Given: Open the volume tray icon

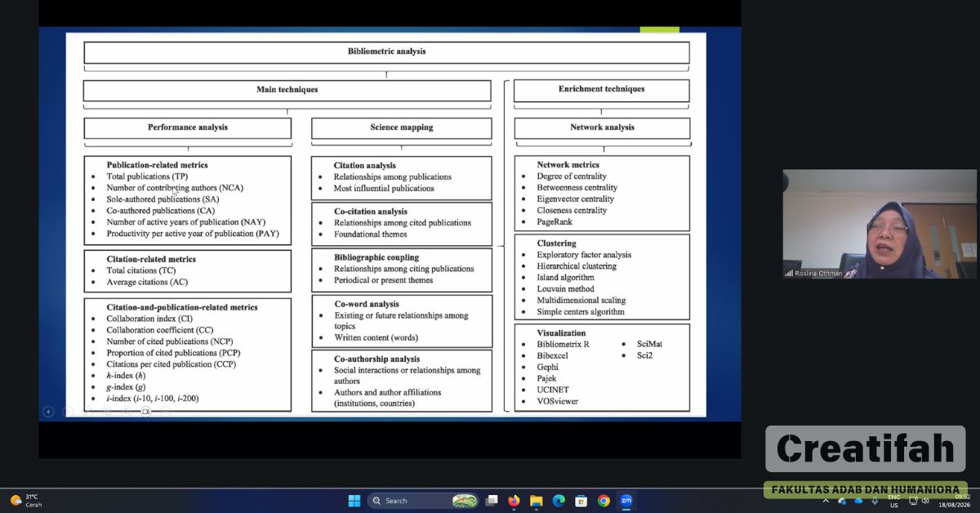Looking at the screenshot, I should click(925, 501).
